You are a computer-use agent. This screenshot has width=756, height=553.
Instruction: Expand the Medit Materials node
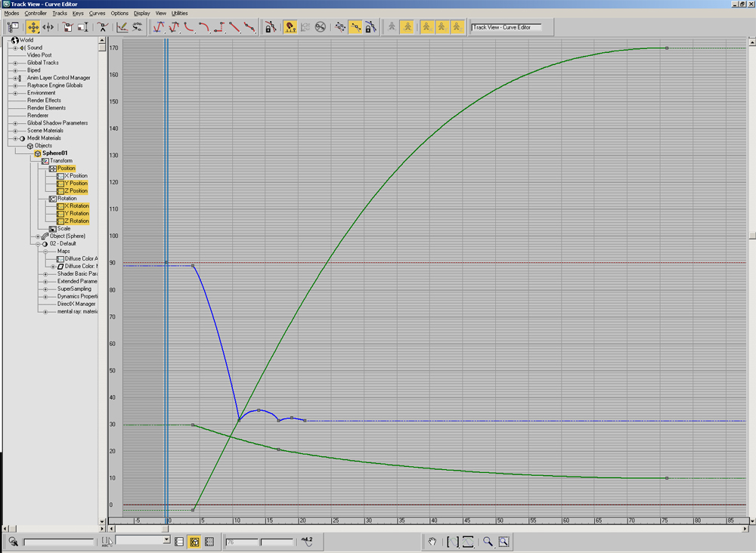coord(15,138)
